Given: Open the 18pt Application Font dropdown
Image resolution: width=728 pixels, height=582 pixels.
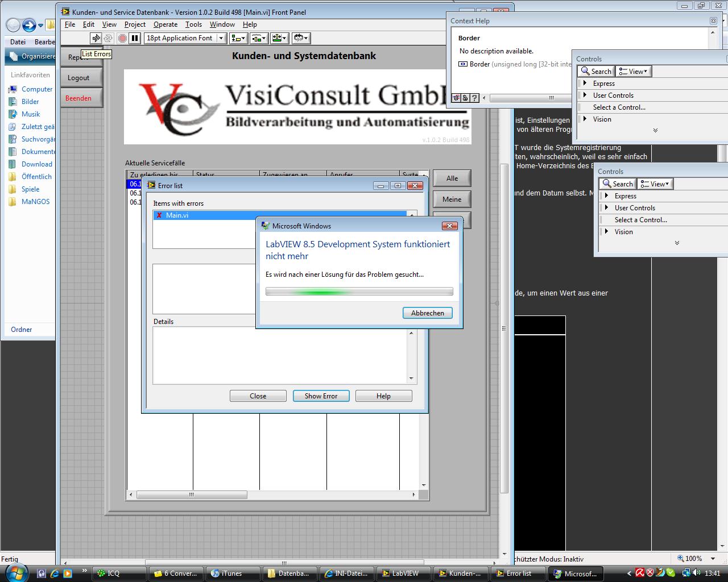Looking at the screenshot, I should point(185,38).
